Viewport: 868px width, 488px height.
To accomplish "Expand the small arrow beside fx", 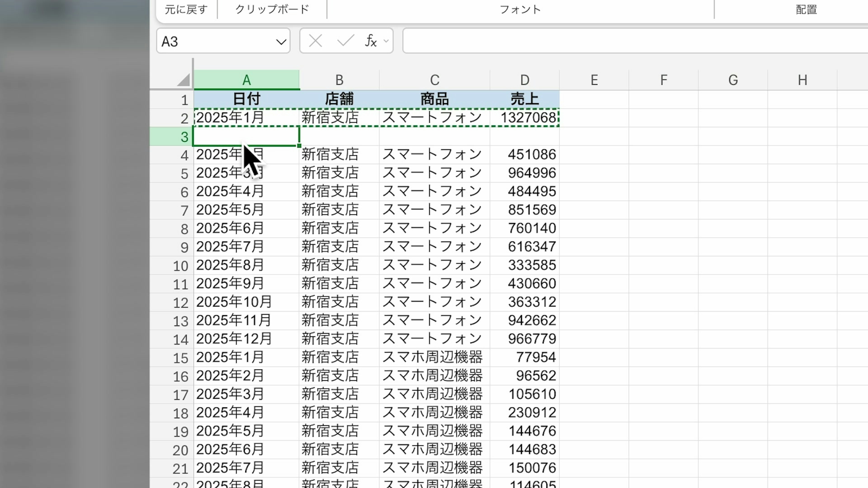I will [386, 41].
